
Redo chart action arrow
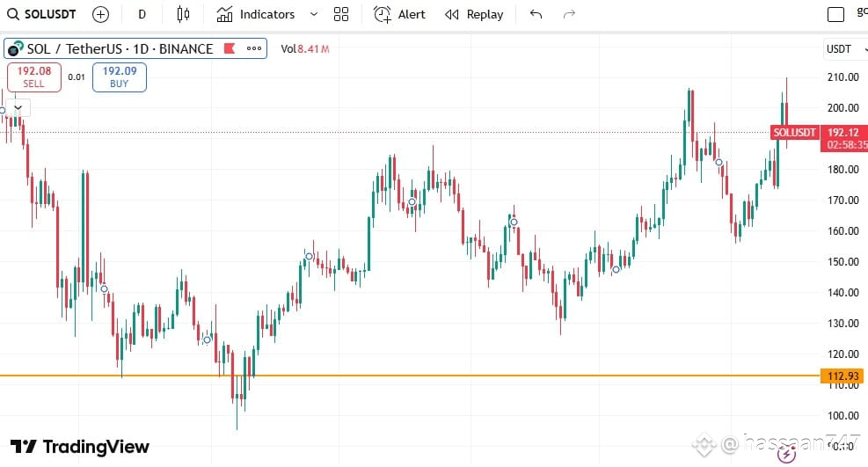click(569, 14)
